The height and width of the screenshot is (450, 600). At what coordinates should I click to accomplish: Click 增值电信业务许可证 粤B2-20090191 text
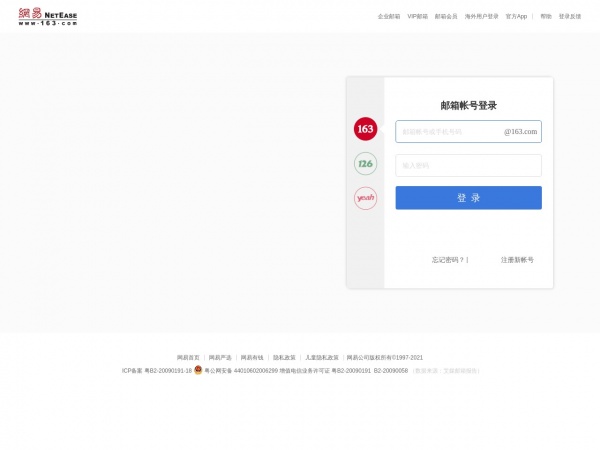[325, 370]
